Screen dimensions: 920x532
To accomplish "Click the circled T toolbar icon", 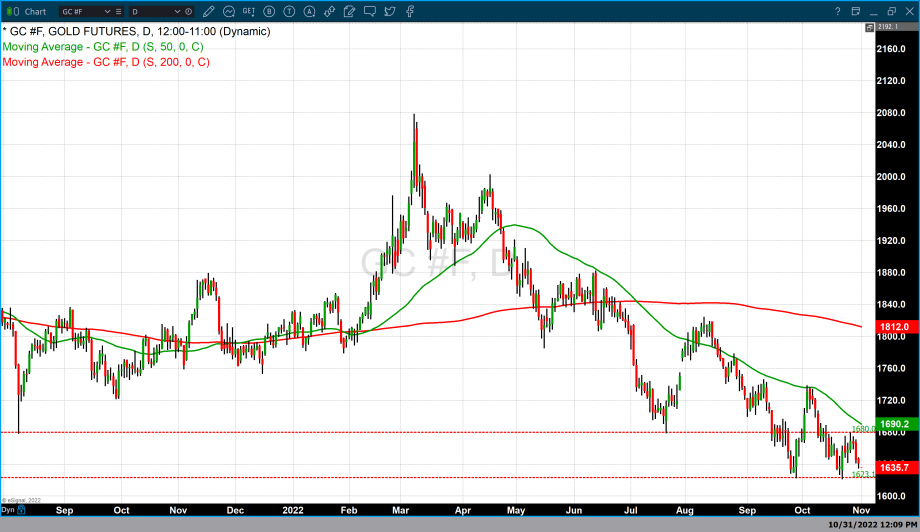I will pyautogui.click(x=289, y=11).
